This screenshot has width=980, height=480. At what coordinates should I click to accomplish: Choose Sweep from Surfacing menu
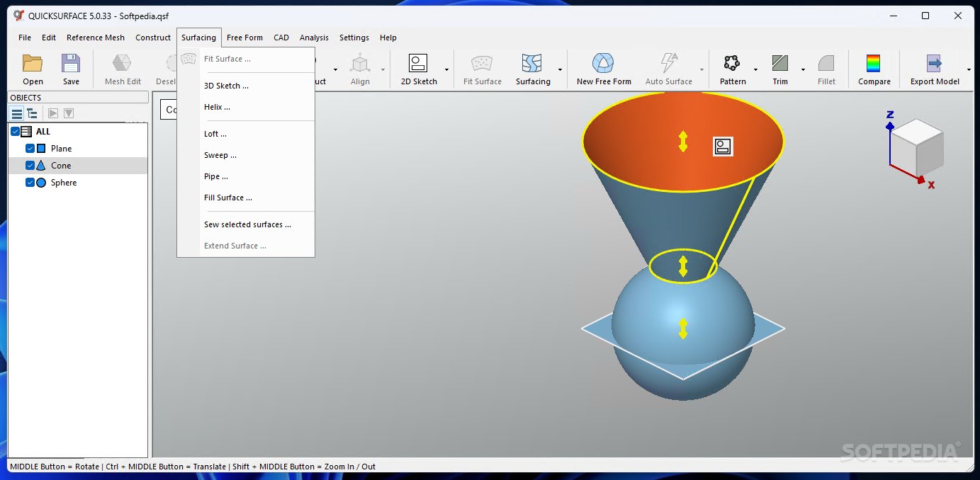pyautogui.click(x=246, y=155)
